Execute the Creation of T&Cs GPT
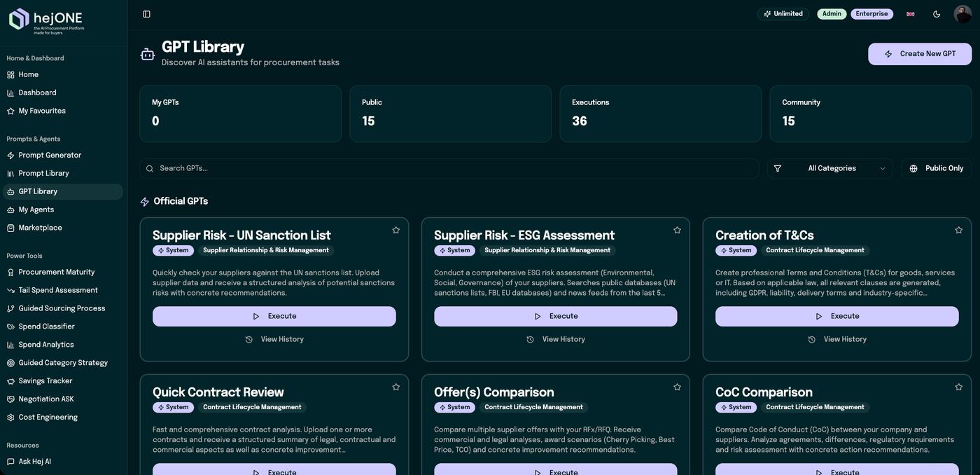The width and height of the screenshot is (980, 475). (x=837, y=316)
